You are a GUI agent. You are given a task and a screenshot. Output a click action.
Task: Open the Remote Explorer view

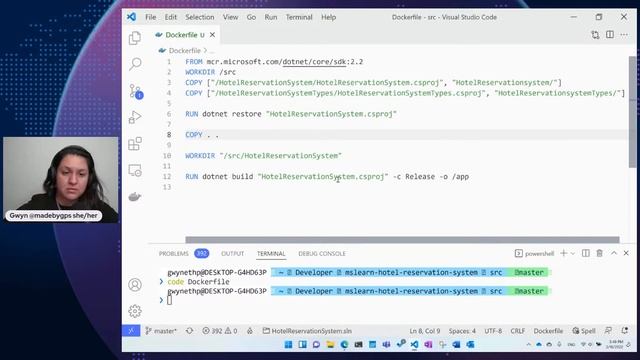click(x=135, y=170)
